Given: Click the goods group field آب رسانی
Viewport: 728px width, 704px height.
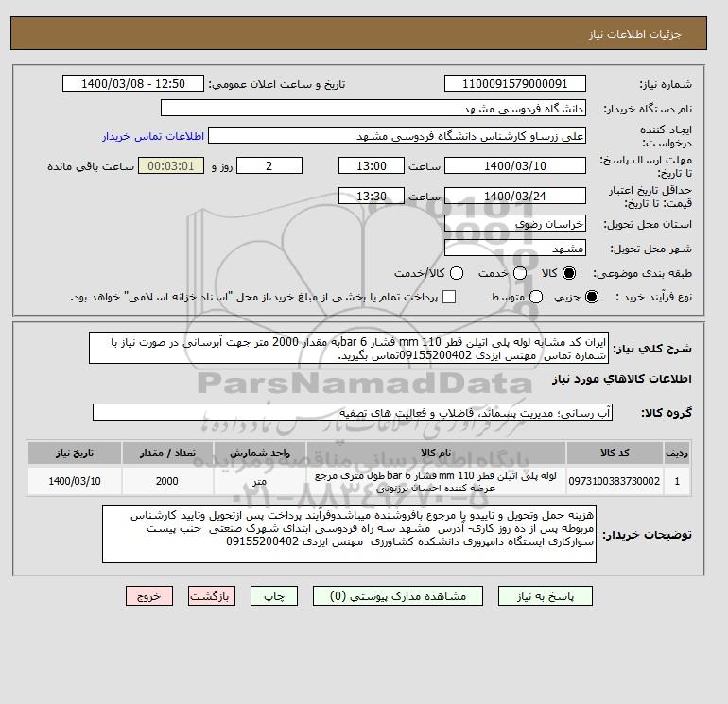Looking at the screenshot, I should (x=353, y=412).
